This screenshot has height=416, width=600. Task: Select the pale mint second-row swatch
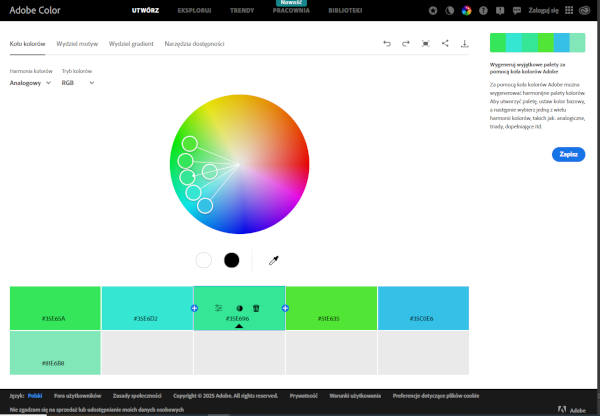tap(55, 353)
